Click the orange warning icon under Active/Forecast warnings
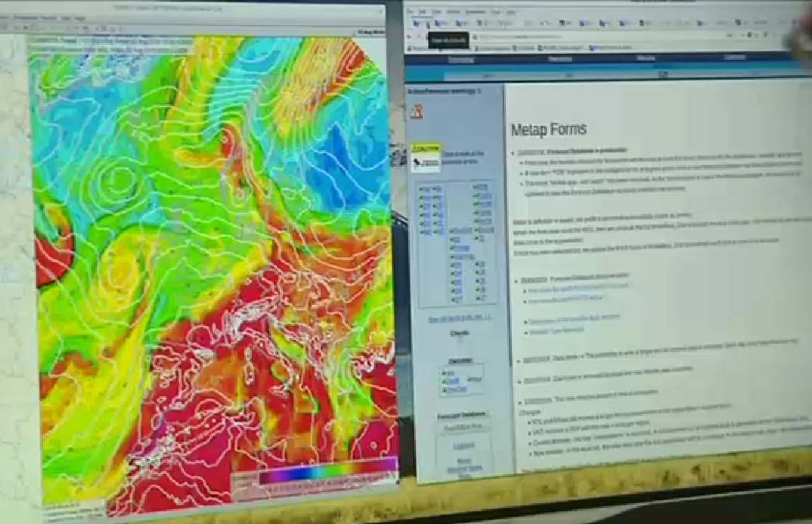 pyautogui.click(x=417, y=111)
